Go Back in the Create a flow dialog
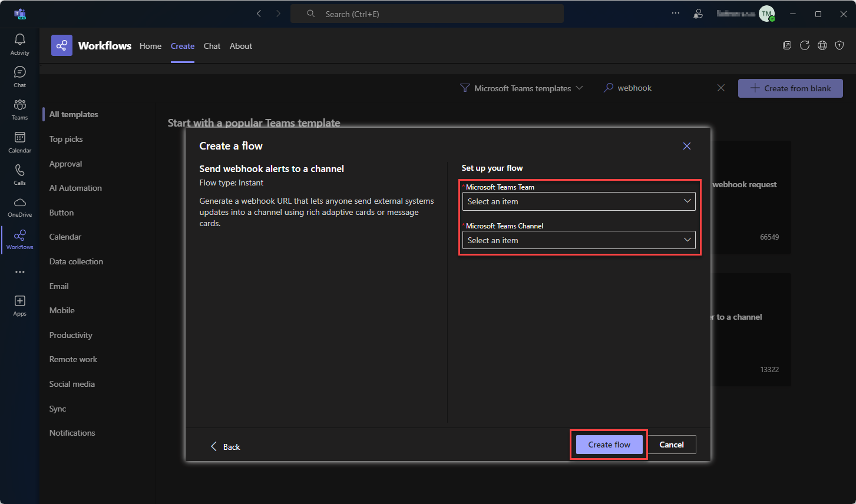Image resolution: width=856 pixels, height=504 pixels. [225, 446]
